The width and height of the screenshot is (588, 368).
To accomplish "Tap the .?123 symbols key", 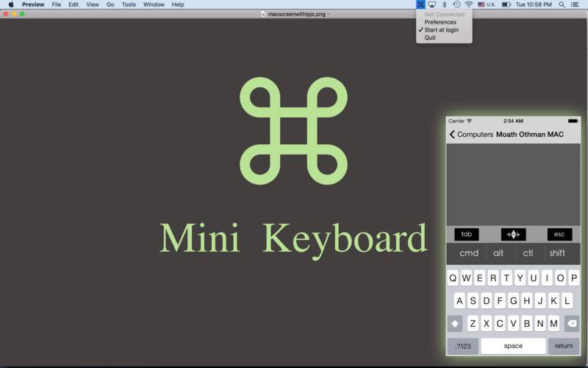I will tap(463, 346).
